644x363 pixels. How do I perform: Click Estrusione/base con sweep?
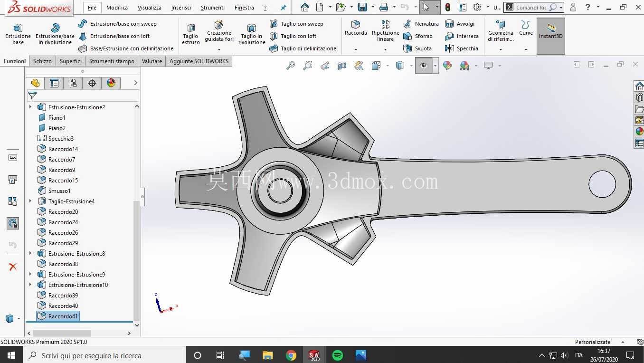[117, 24]
